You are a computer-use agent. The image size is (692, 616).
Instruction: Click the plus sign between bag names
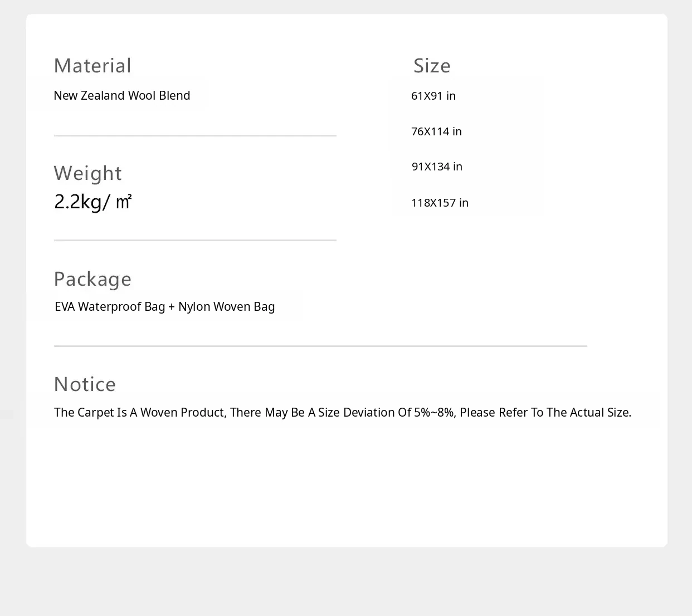(x=172, y=307)
